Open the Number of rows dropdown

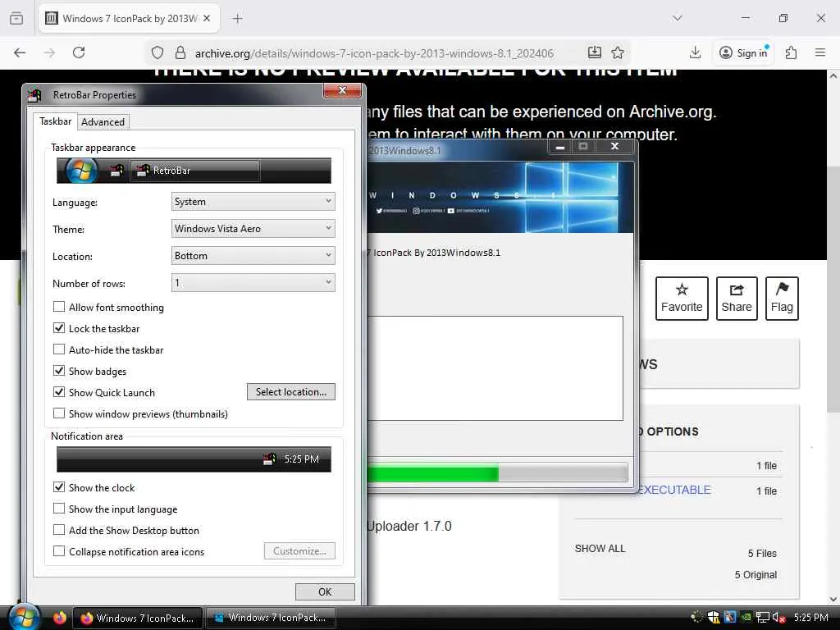pos(253,282)
